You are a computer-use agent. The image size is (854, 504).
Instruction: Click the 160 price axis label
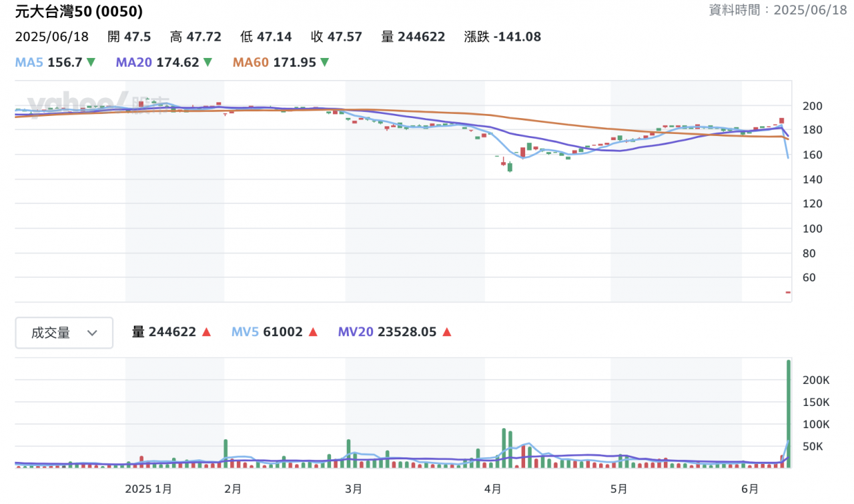click(813, 155)
